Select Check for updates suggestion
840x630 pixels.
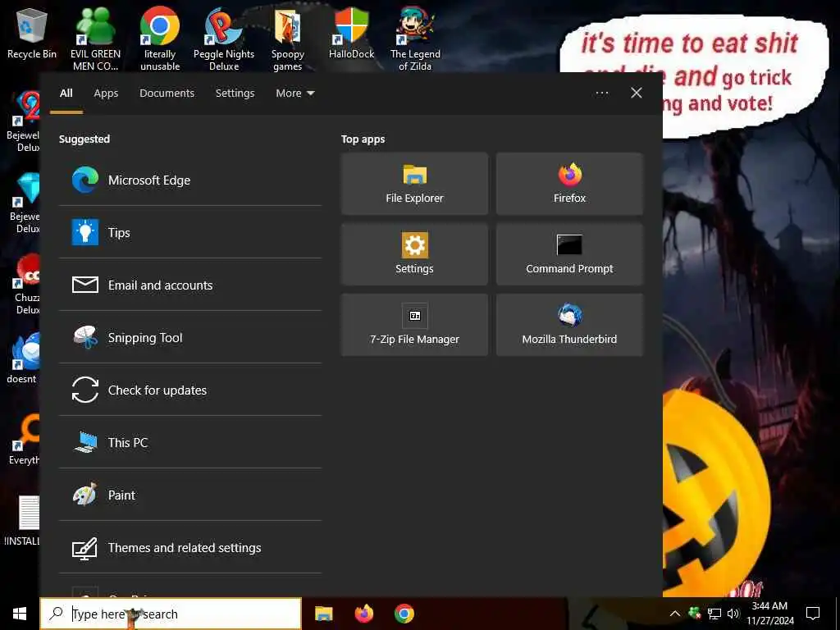190,390
